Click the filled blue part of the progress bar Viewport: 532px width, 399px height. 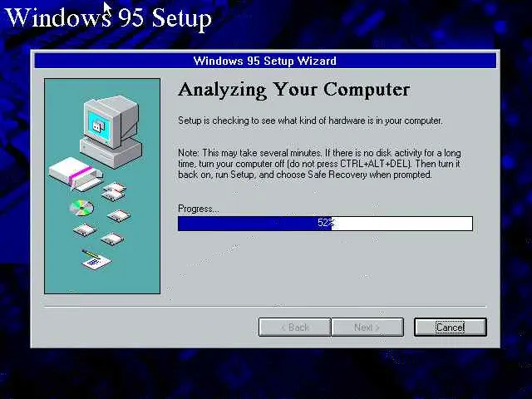pos(254,224)
